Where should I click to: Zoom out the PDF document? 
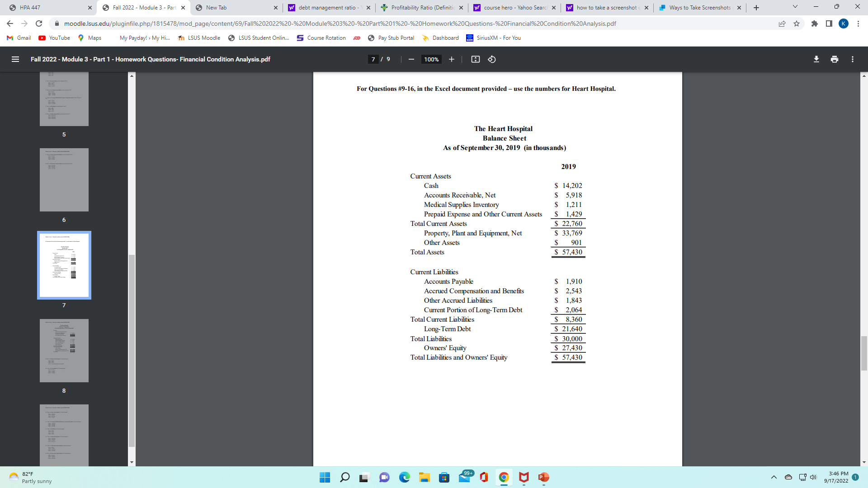point(411,59)
